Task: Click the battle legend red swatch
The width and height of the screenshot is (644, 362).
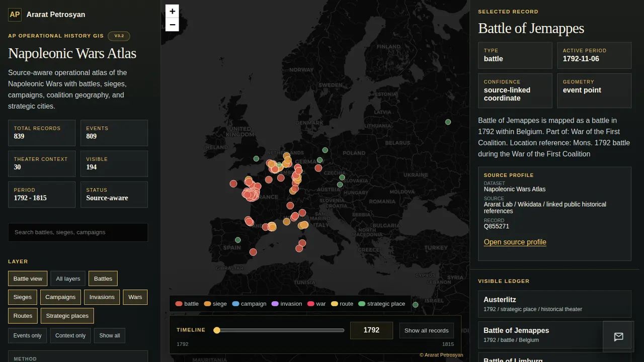Action: point(179,304)
